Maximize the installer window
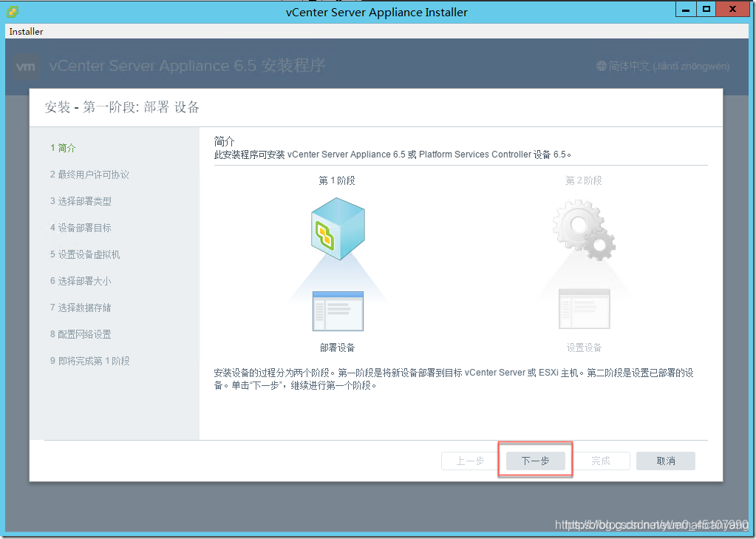This screenshot has width=756, height=539. [706, 9]
